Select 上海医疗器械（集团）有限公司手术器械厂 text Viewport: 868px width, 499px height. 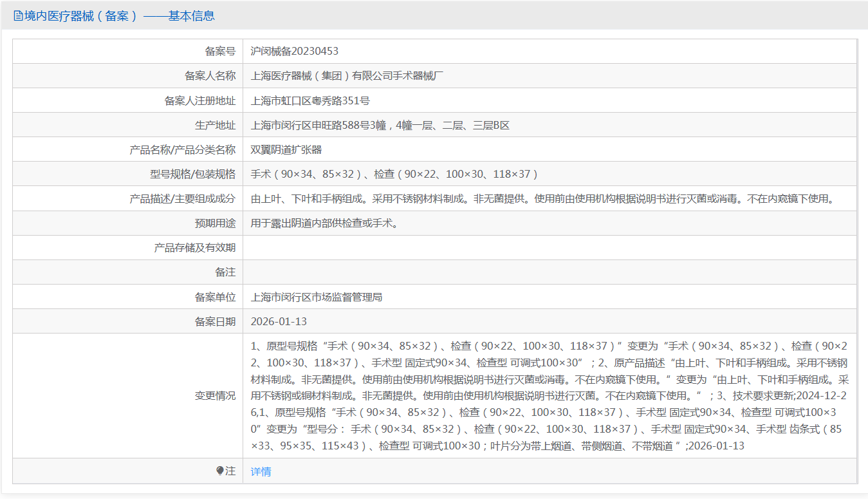click(347, 76)
